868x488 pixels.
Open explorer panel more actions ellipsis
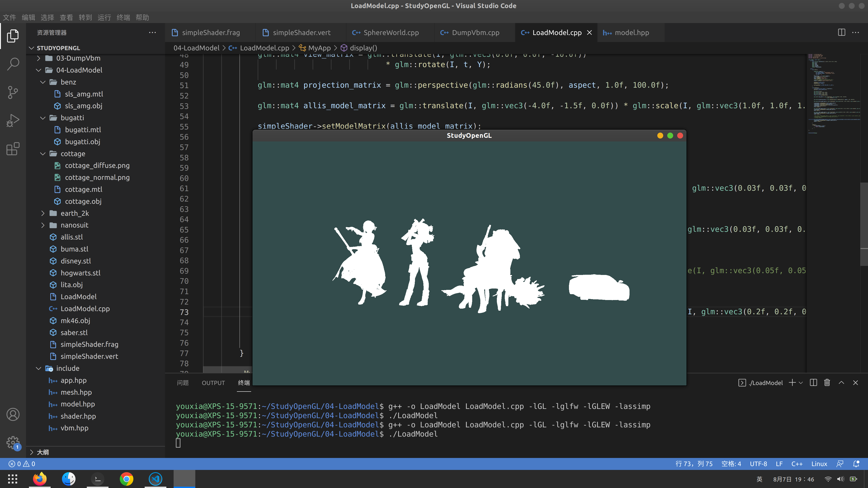152,33
